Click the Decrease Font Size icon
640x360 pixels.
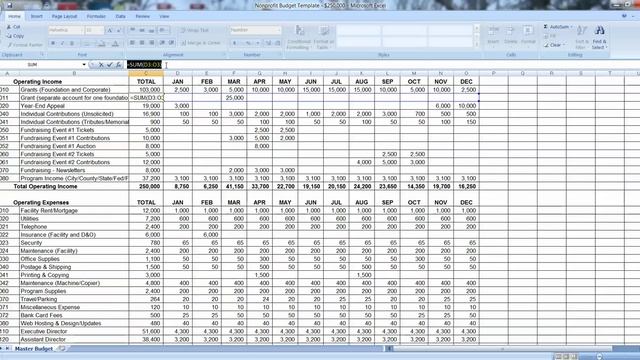(x=118, y=30)
